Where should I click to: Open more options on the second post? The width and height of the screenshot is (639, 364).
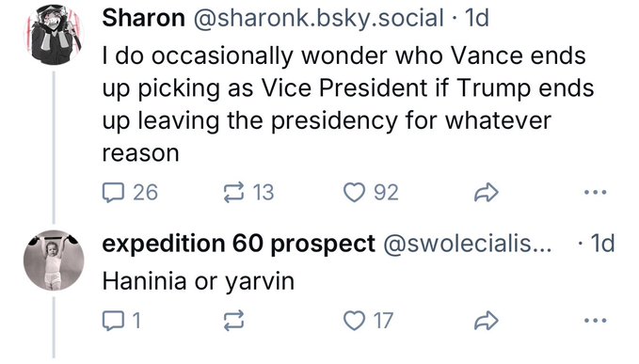(x=596, y=321)
